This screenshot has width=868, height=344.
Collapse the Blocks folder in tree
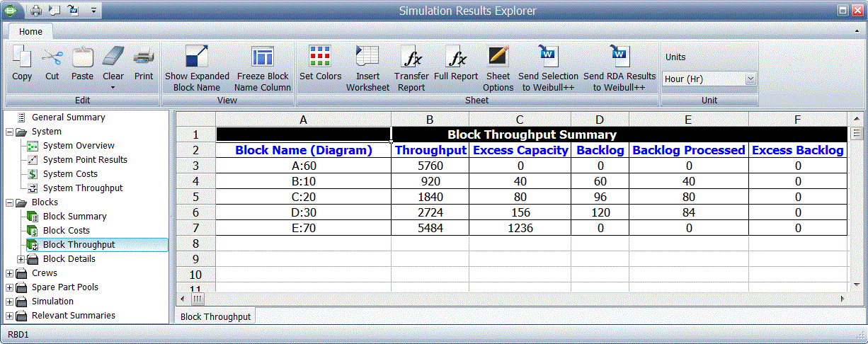9,202
